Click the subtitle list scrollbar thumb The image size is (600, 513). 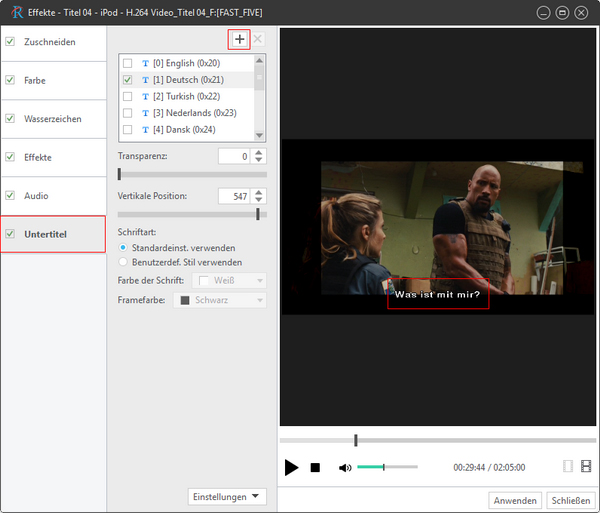tap(259, 78)
